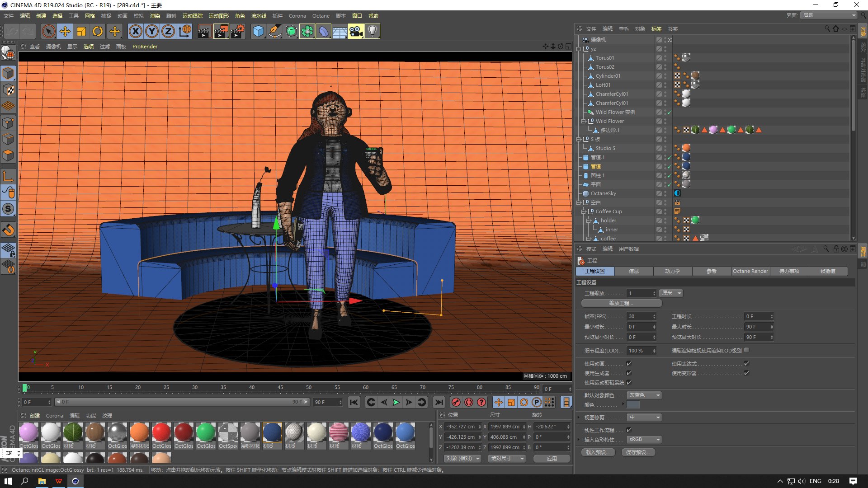Open the Octane menu in menu bar

pyautogui.click(x=321, y=16)
